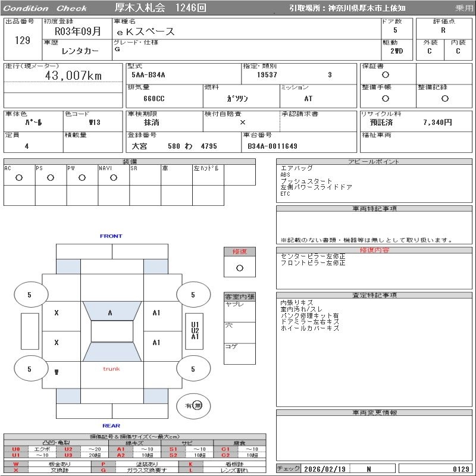Click the red trunk label on diagram
This screenshot has height=476, width=476.
111,369
